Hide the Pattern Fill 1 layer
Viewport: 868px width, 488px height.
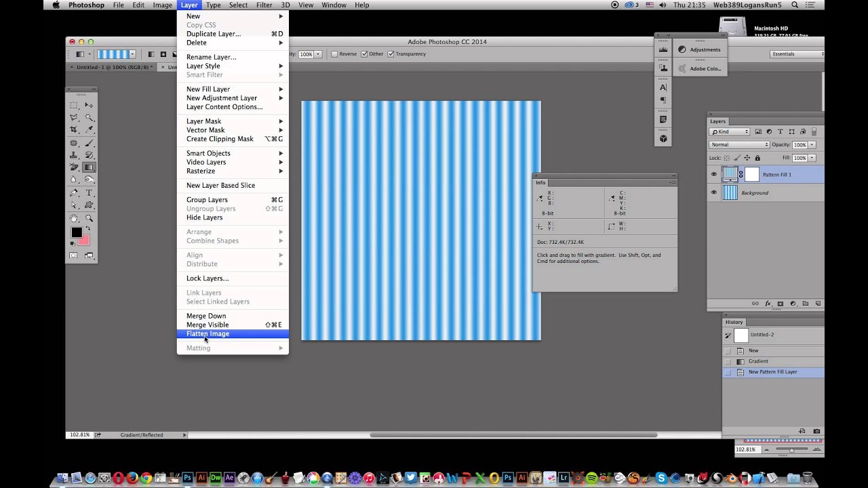pos(713,175)
